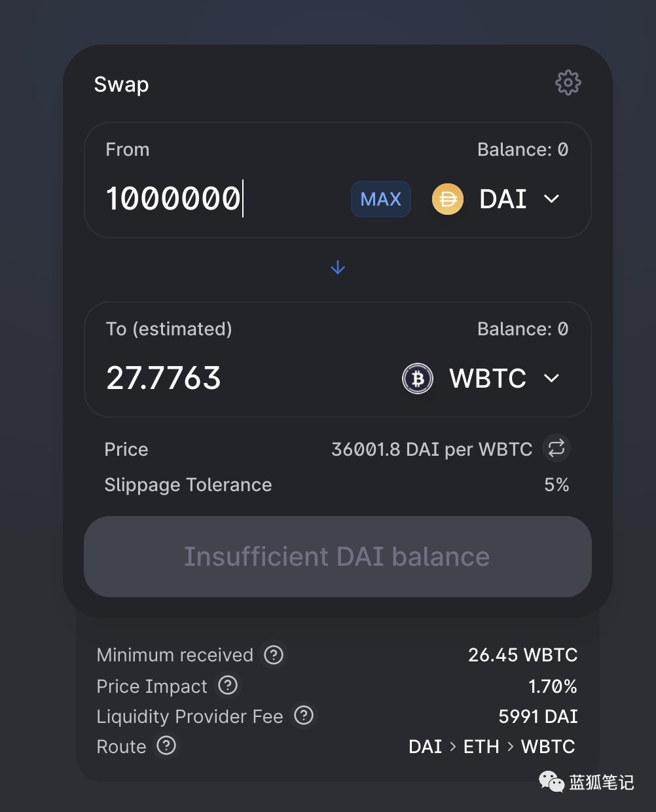Open the WBTC token selector label
Viewport: 656px width, 812px height.
488,378
